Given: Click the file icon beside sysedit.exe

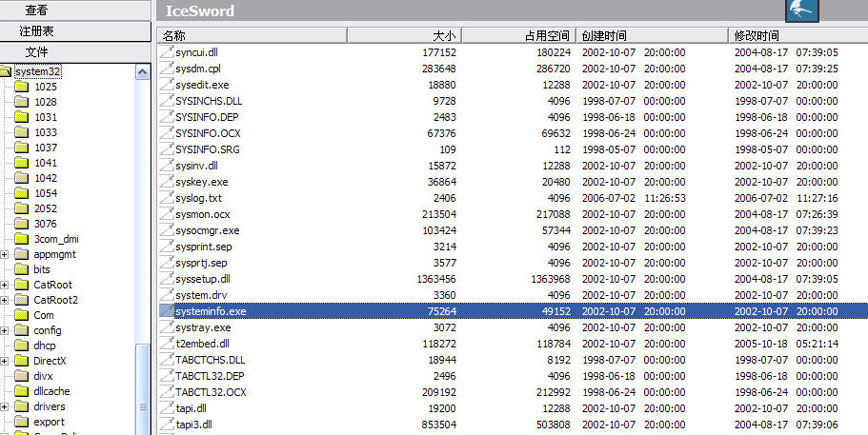Looking at the screenshot, I should click(x=167, y=85).
